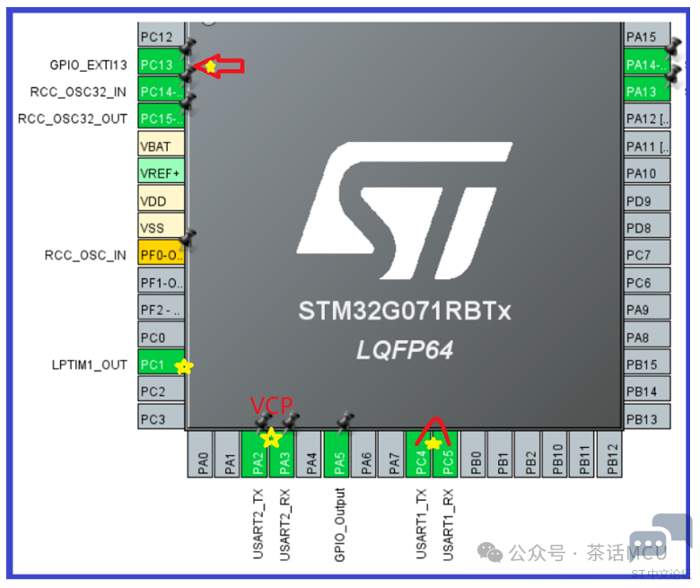Click right-side pin PC6
Image resolution: width=700 pixels, height=588 pixels.
(647, 279)
